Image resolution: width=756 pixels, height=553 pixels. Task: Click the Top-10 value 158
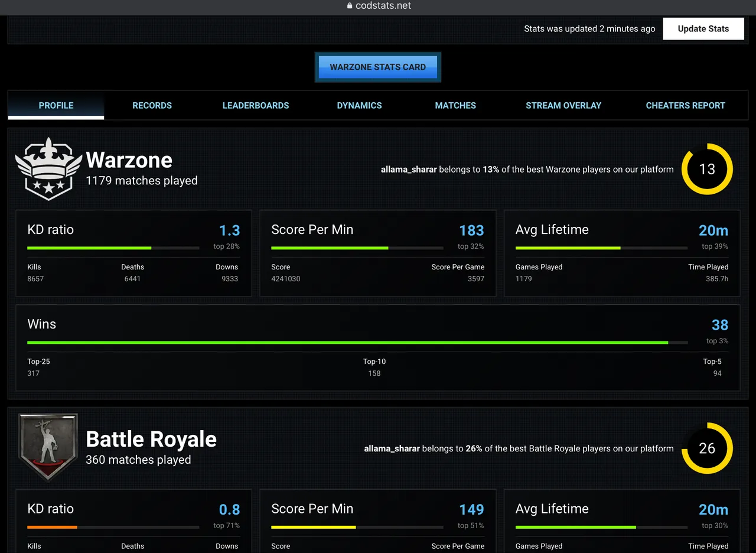click(374, 373)
